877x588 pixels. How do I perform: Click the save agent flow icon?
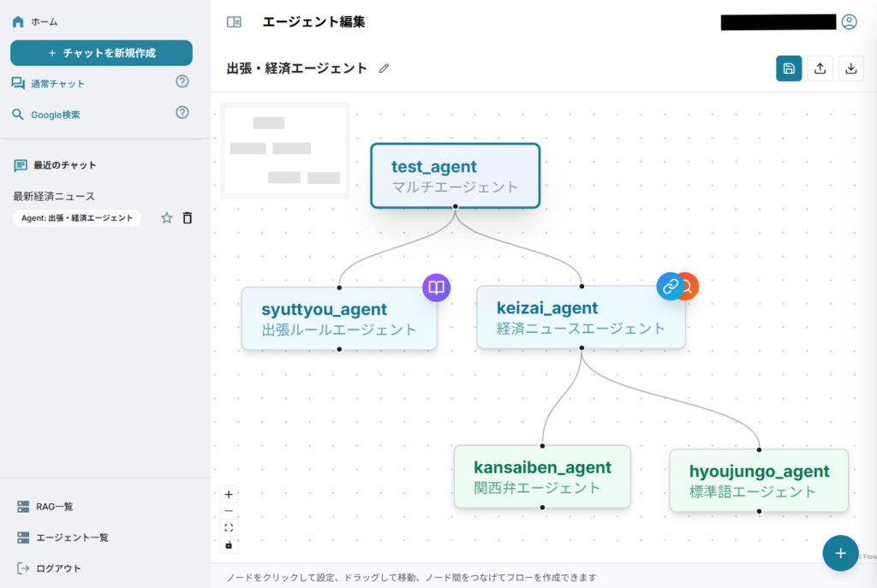789,69
